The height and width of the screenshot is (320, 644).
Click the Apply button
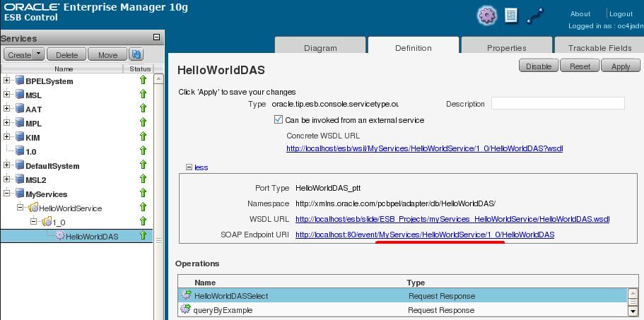pyautogui.click(x=621, y=66)
